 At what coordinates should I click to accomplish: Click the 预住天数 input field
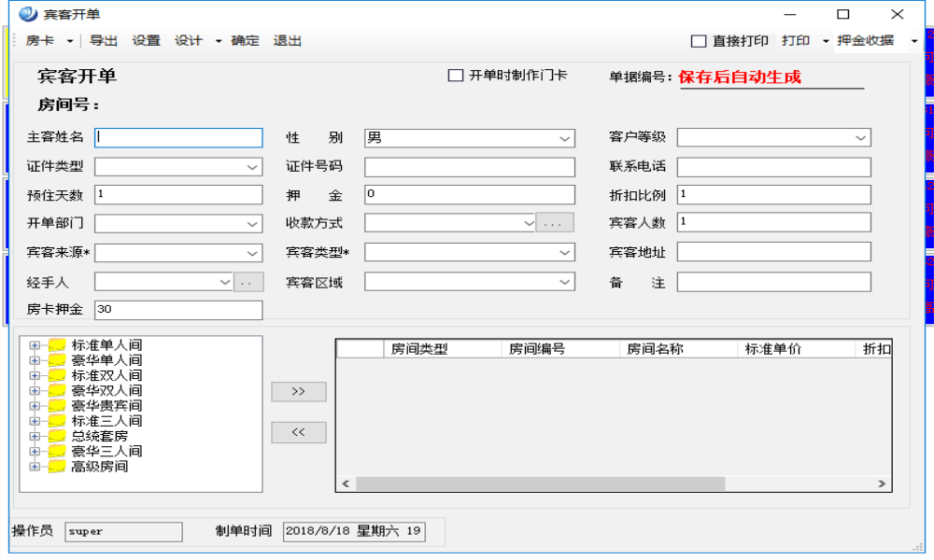(178, 195)
